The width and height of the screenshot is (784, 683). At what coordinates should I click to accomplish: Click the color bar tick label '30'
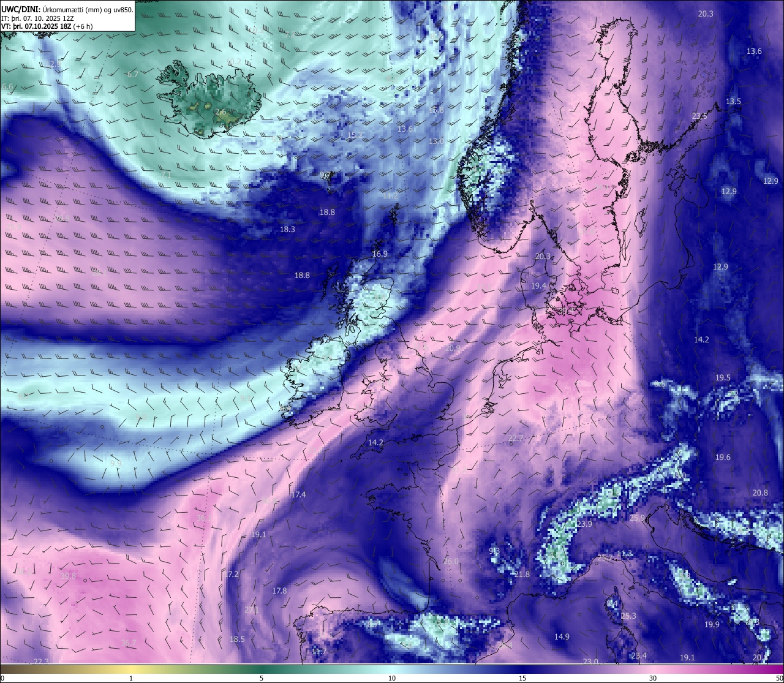(653, 678)
